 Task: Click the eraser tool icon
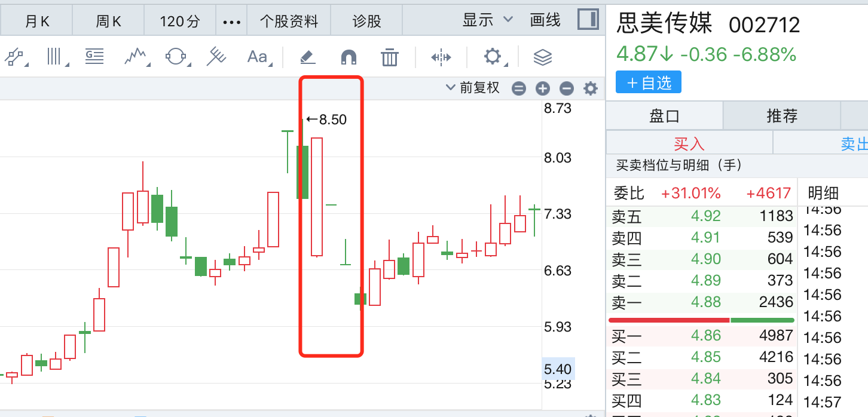click(x=307, y=57)
